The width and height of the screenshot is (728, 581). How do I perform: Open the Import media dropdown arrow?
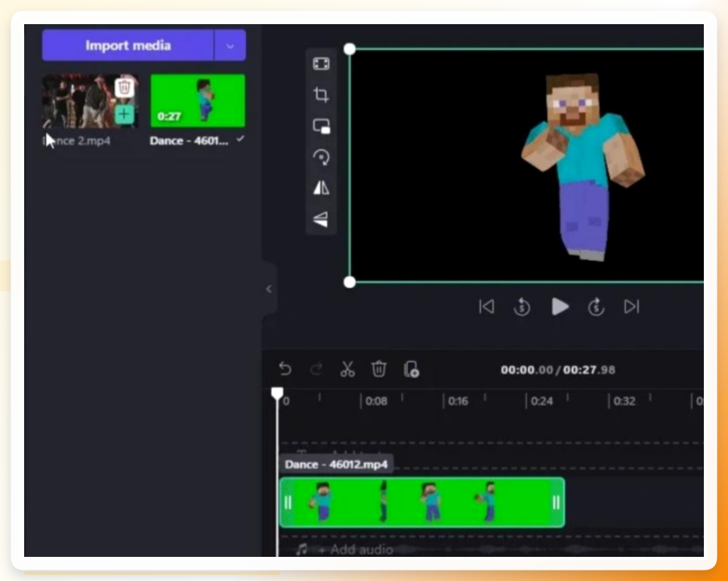point(230,45)
